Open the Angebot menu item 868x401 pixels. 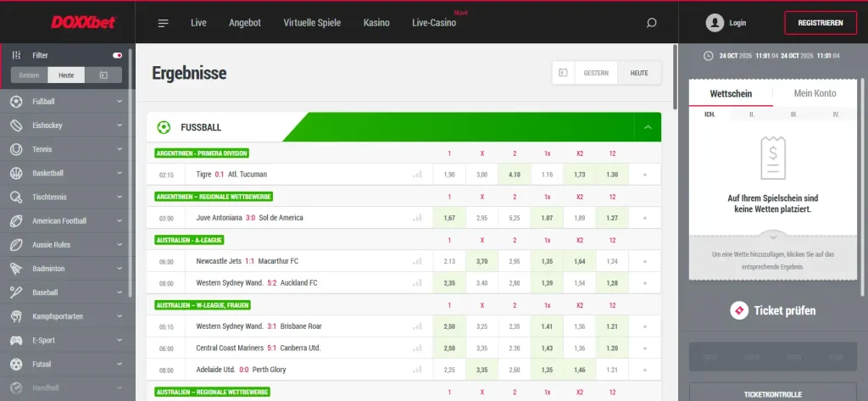click(245, 23)
